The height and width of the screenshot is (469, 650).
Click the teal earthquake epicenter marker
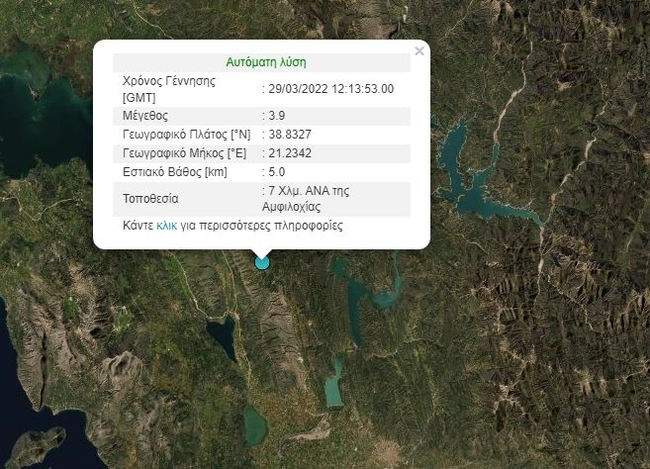click(262, 262)
